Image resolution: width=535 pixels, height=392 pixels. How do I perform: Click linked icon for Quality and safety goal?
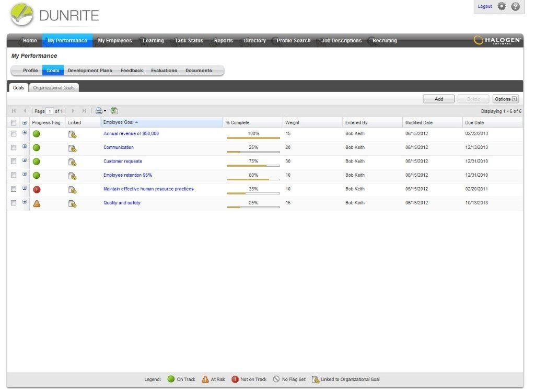pos(72,204)
